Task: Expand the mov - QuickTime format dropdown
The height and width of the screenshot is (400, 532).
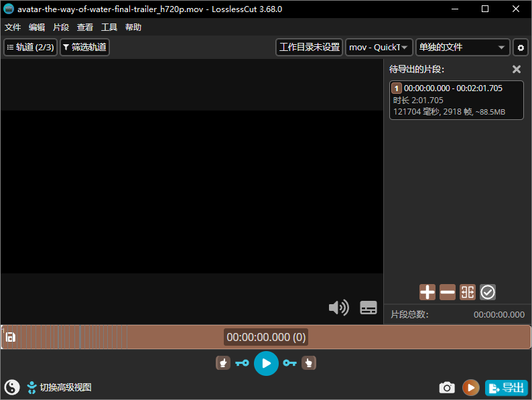Action: (379, 47)
